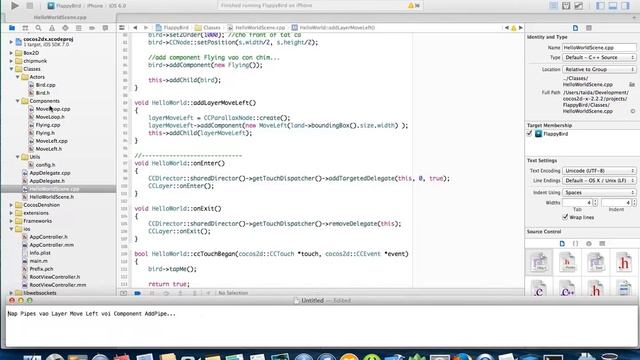Click the yellow warning icon in activity viewer

tap(411, 6)
